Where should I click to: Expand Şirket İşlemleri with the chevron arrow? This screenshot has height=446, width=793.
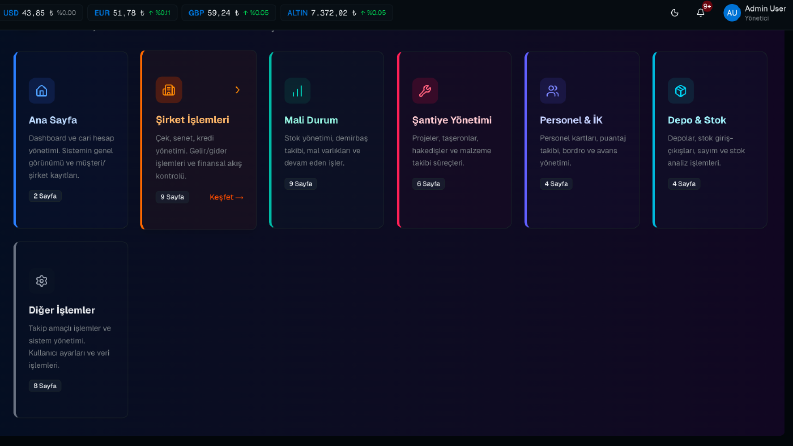[x=237, y=90]
